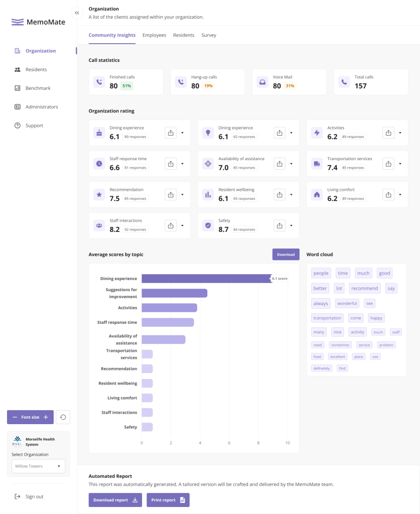Collapse the sidebar with double-chevron icon
This screenshot has width=420, height=514.
pos(77,13)
